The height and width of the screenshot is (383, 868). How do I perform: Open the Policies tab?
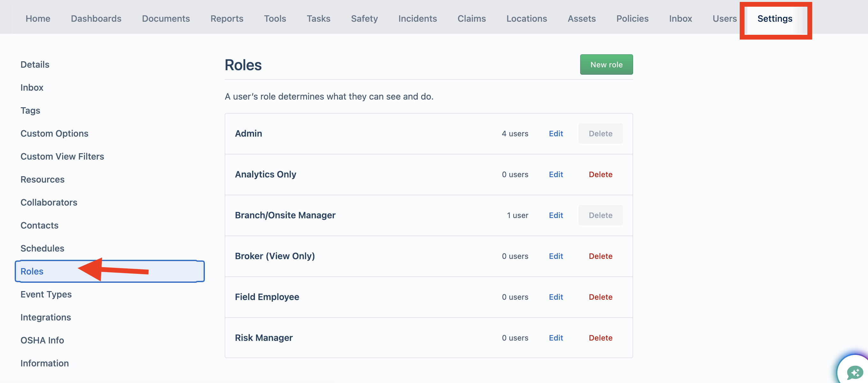[x=632, y=19]
